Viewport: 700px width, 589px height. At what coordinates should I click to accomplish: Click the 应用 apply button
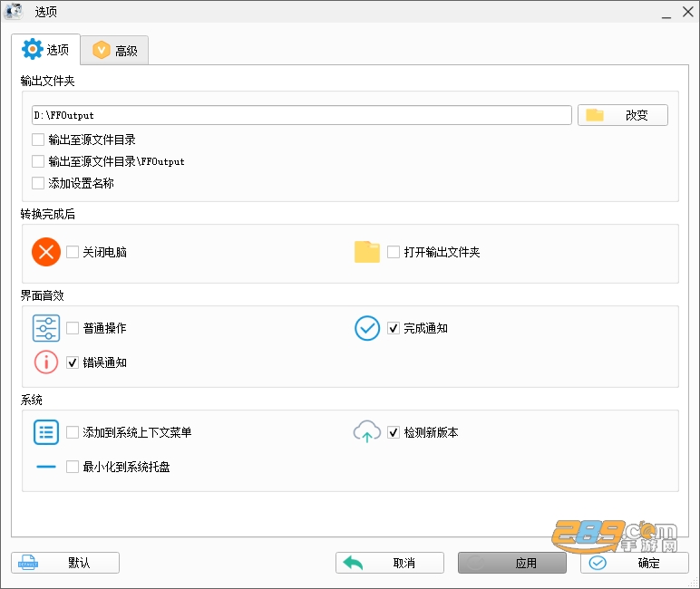pos(512,563)
